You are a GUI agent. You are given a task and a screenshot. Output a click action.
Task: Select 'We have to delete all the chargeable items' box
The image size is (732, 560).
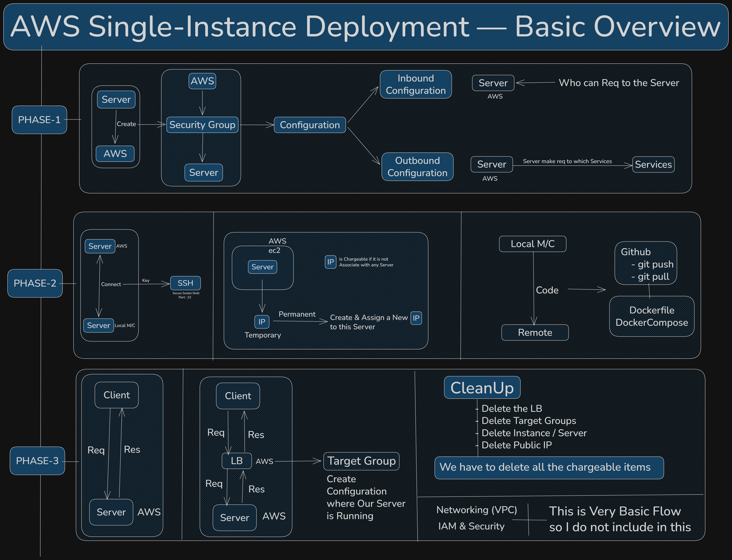[549, 468]
